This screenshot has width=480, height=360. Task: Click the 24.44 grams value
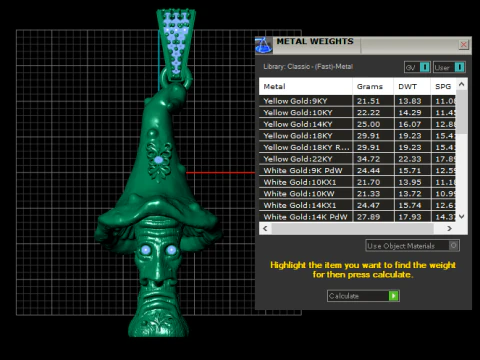click(368, 171)
